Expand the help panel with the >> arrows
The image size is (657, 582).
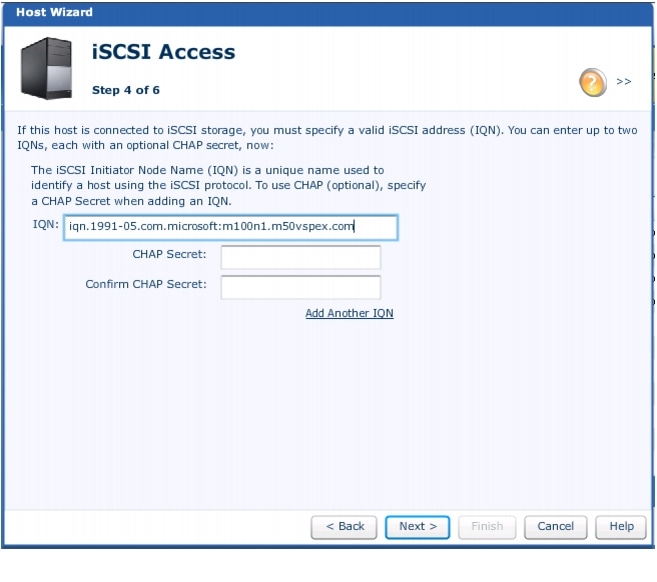623,81
